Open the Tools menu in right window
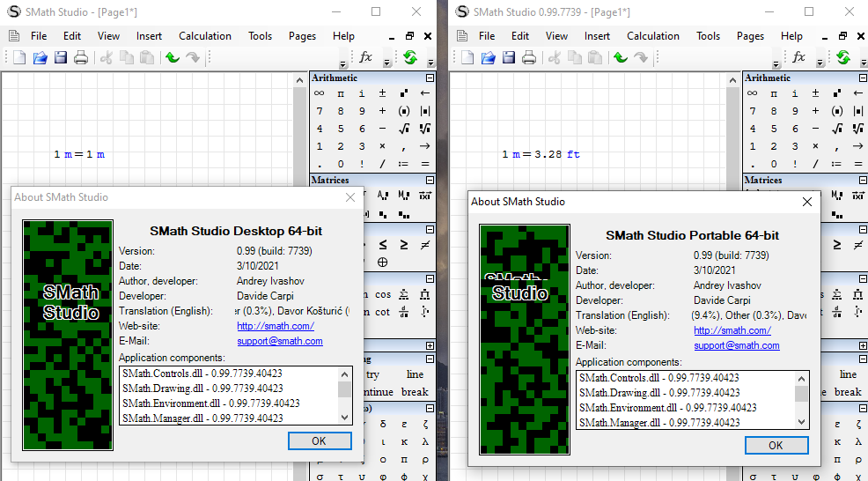Image resolution: width=868 pixels, height=481 pixels. pyautogui.click(x=708, y=36)
